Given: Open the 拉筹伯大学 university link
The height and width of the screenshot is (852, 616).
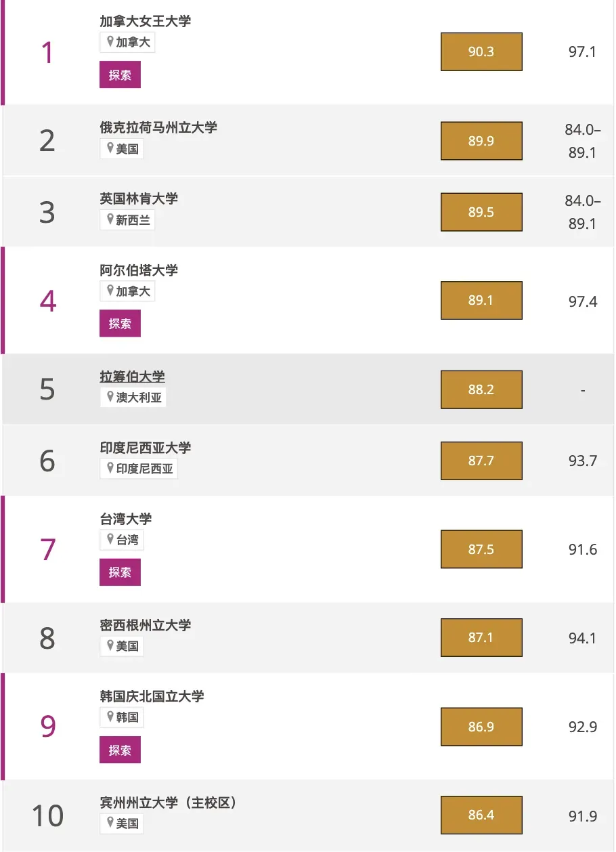Looking at the screenshot, I should click(x=132, y=377).
